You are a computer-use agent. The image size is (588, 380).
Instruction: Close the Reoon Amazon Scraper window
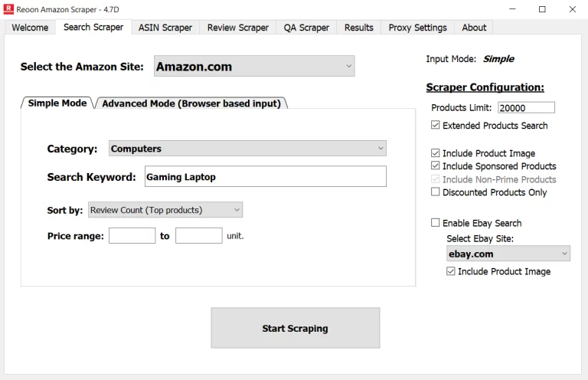point(572,9)
